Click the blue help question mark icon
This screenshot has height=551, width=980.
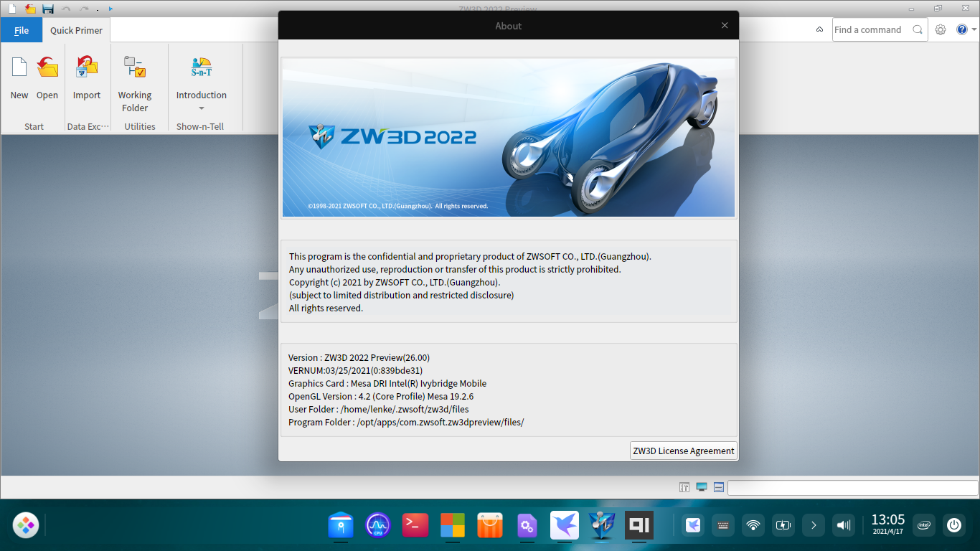(x=962, y=29)
